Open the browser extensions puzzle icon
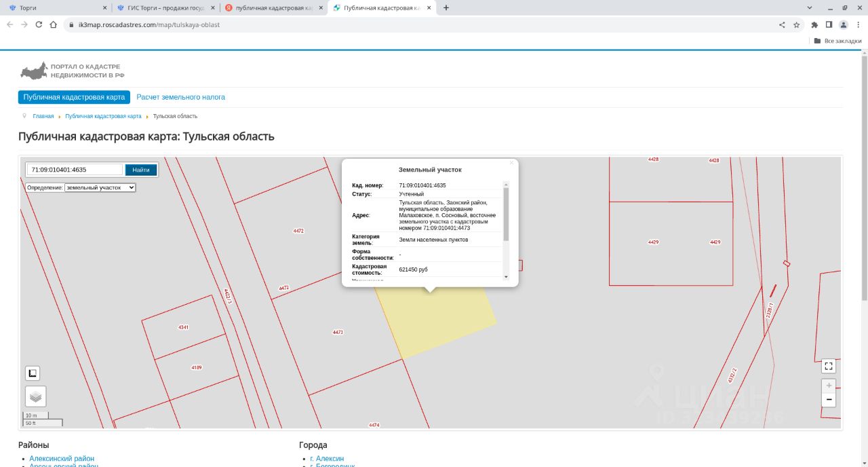Screen dimensions: 868x467 [x=814, y=24]
